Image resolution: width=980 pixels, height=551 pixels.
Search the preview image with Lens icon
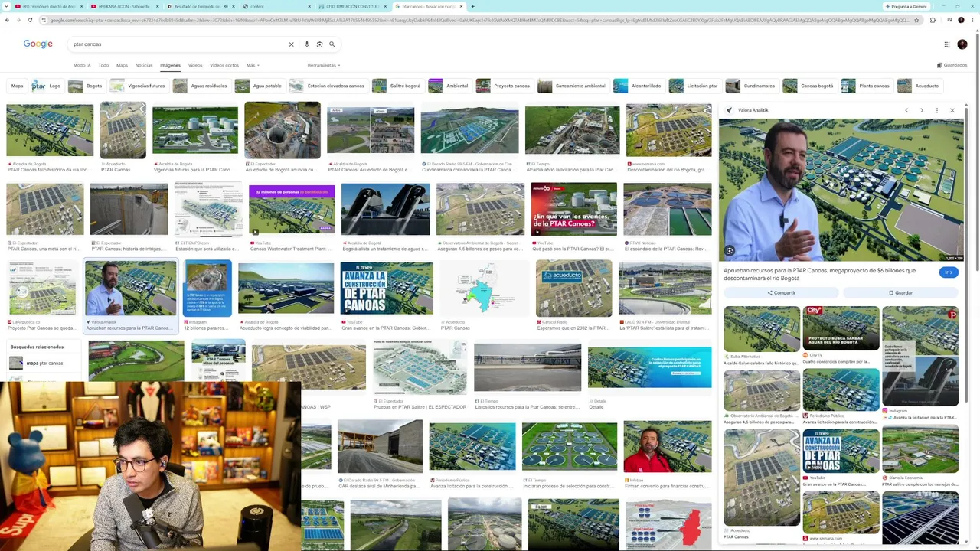tap(730, 251)
